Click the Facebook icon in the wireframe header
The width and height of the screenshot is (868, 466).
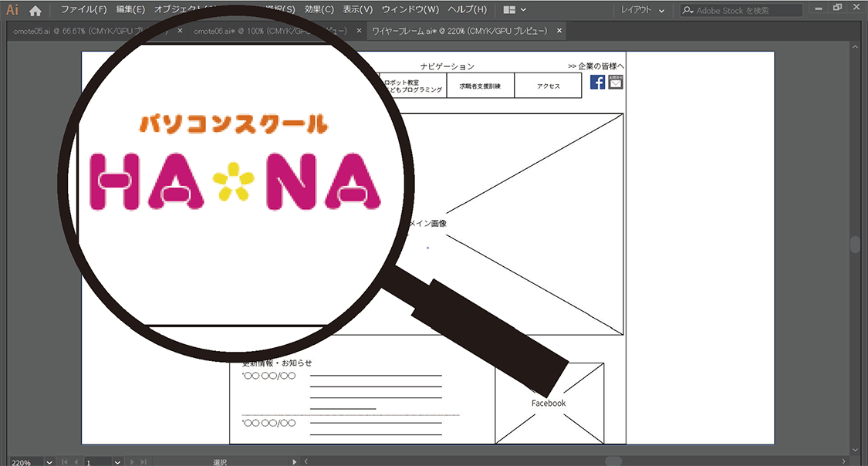tap(597, 82)
